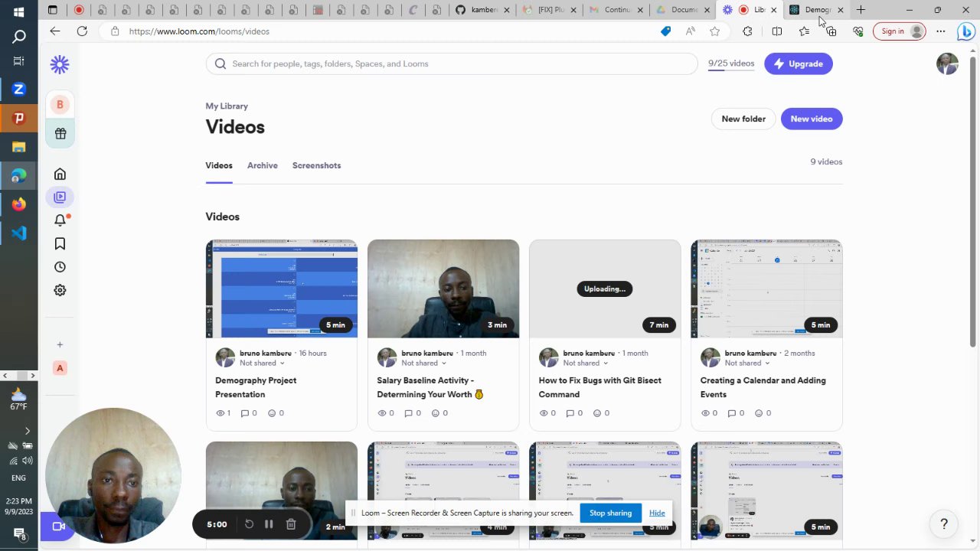This screenshot has width=980, height=551.
Task: Click the camera icon on the recorder bubble
Action: click(57, 527)
